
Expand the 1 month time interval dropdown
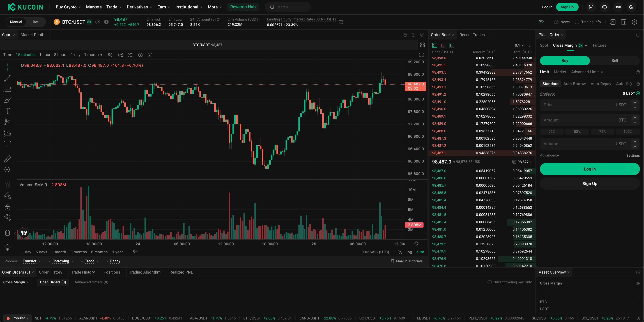click(93, 55)
